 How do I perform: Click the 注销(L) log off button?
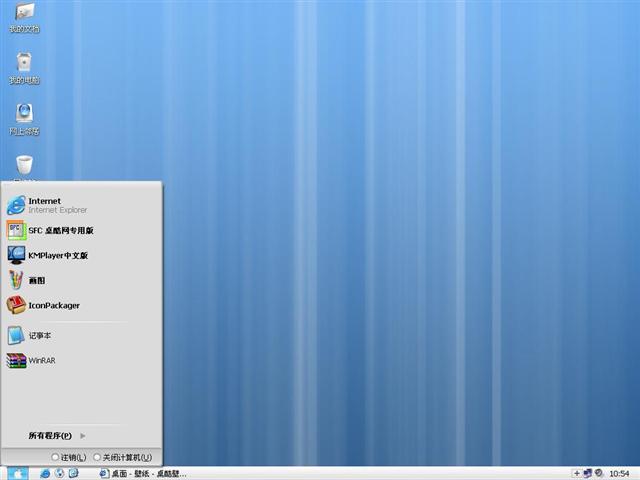(x=69, y=458)
